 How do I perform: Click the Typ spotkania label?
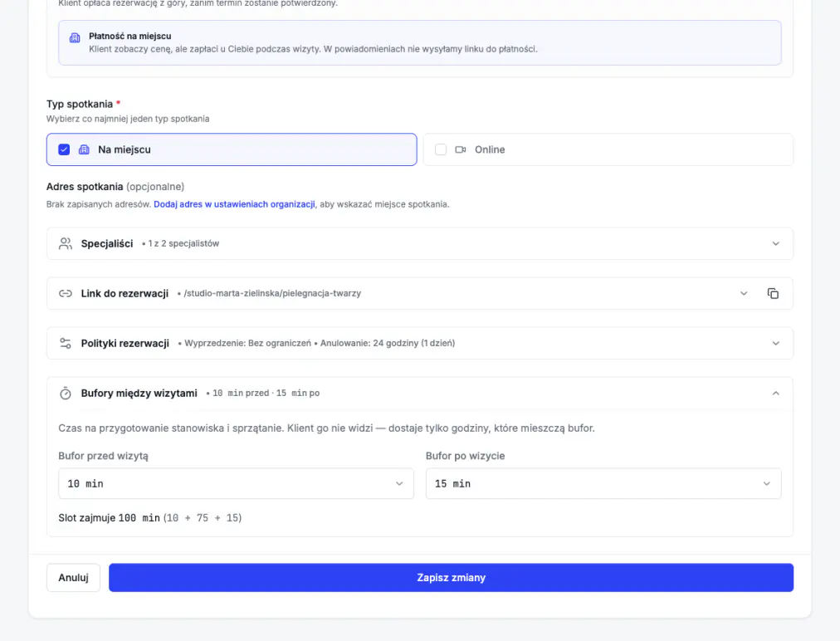point(80,104)
